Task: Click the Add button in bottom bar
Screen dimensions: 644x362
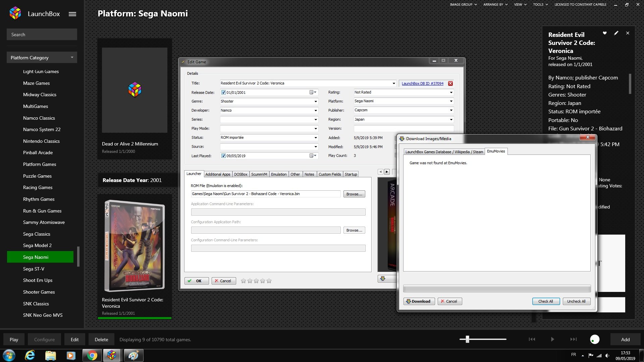Action: pyautogui.click(x=625, y=340)
